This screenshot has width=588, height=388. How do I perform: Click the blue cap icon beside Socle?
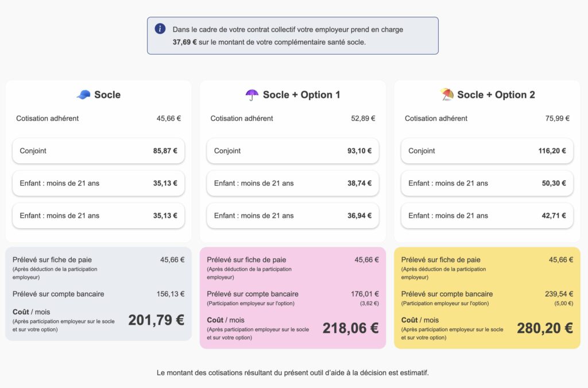83,95
